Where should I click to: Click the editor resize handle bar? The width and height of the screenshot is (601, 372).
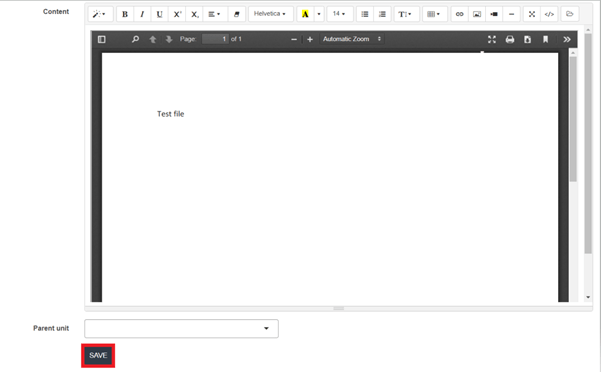pos(338,308)
